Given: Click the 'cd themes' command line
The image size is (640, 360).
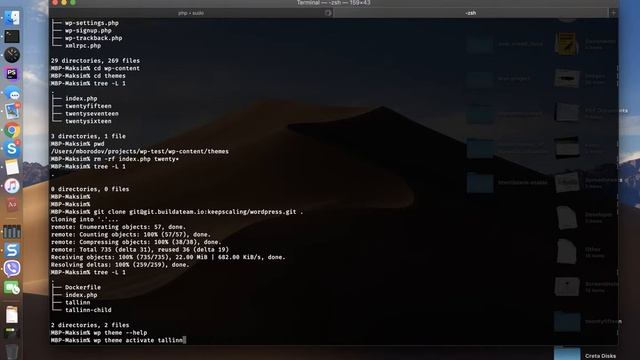Looking at the screenshot, I should click(x=88, y=76).
